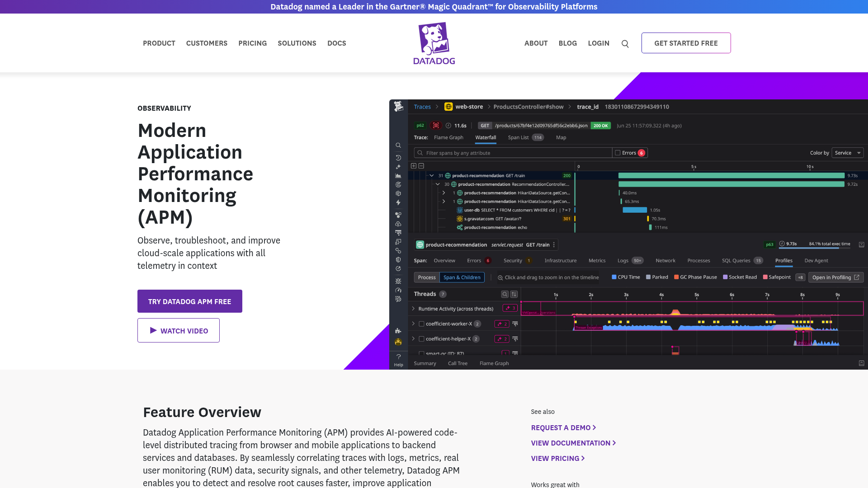The height and width of the screenshot is (488, 868).
Task: Open the Call Tree tab at the bottom
Action: coord(458,363)
